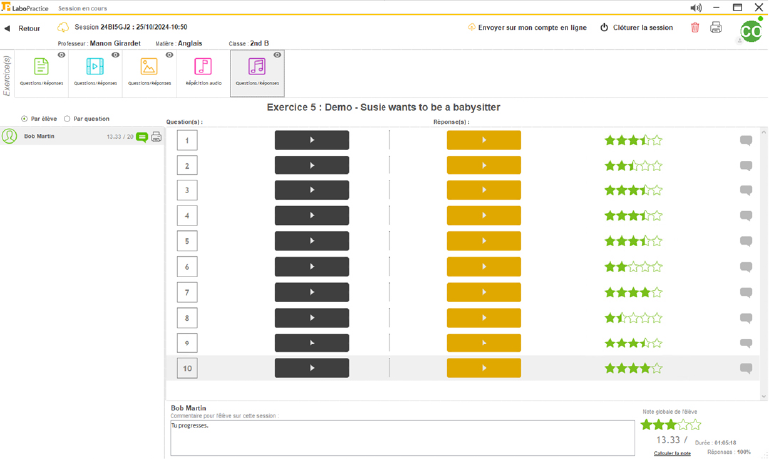Viewport: 769px width, 459px height.
Task: Set question 6 rating stars
Action: tap(634, 267)
